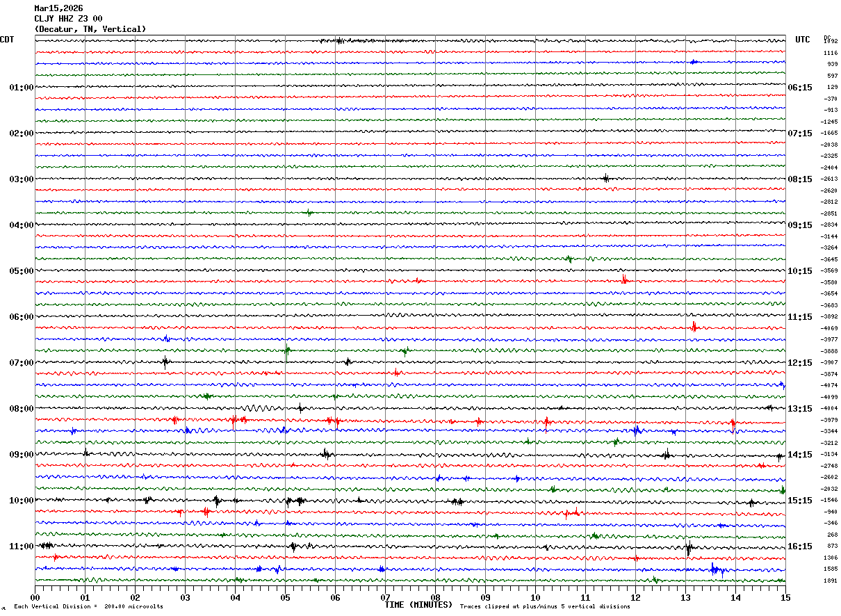Click the DC offset value '1306'
841x616 pixels.
[x=831, y=558]
